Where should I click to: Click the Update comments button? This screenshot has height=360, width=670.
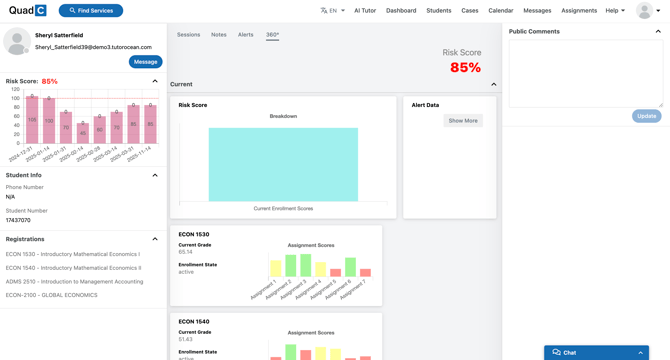click(x=646, y=116)
